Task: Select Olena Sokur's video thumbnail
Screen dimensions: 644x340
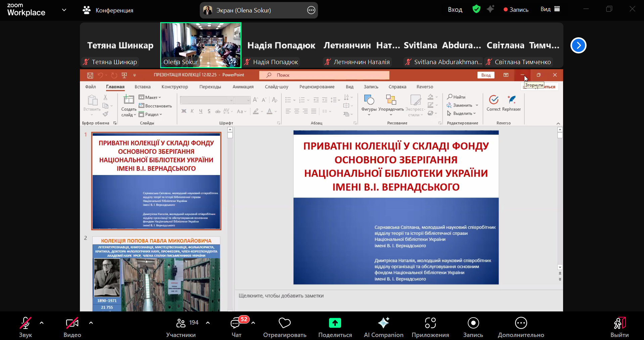Action: pyautogui.click(x=201, y=45)
